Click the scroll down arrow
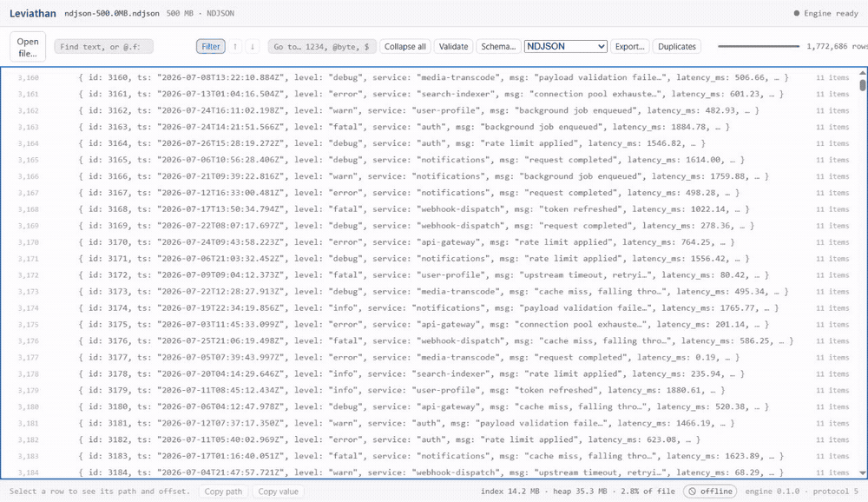868x502 pixels. [863, 473]
